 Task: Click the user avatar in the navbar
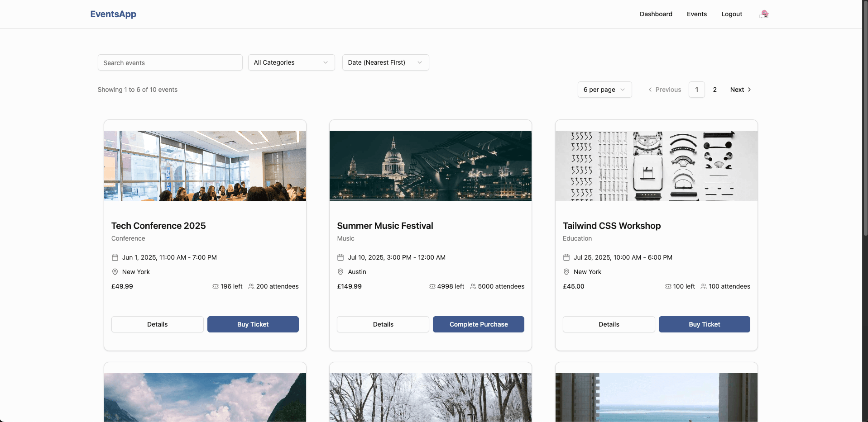click(764, 14)
